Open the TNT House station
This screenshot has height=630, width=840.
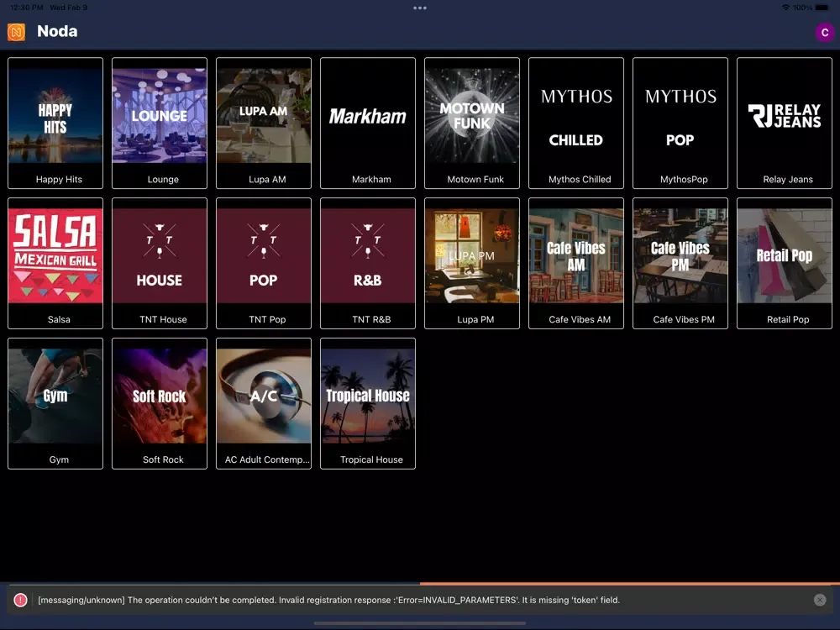pyautogui.click(x=159, y=263)
